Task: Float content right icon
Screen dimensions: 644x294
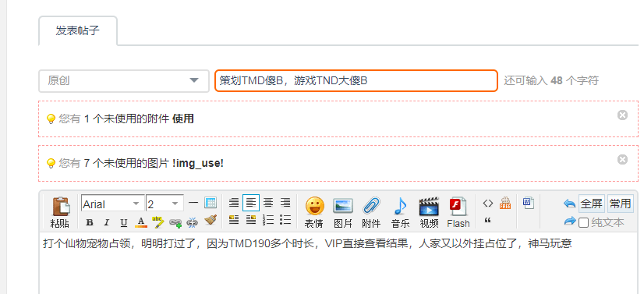Action: 251,220
